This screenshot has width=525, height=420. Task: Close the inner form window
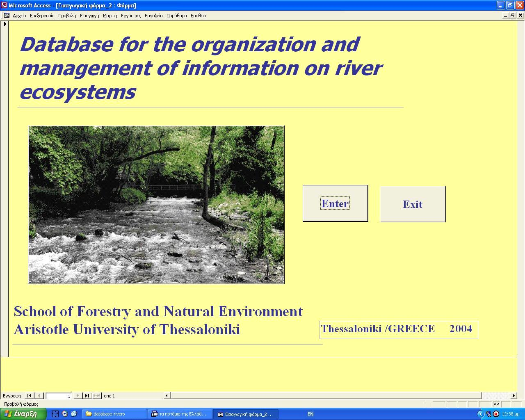(x=520, y=16)
